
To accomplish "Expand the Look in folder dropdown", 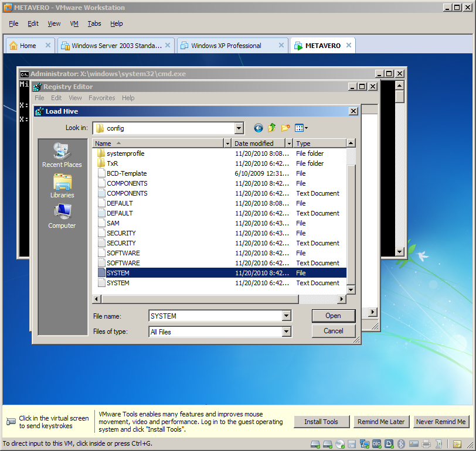I will pos(239,128).
